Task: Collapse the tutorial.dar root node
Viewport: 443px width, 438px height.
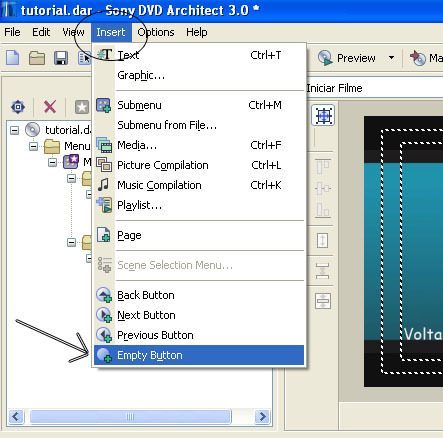Action: (14, 130)
